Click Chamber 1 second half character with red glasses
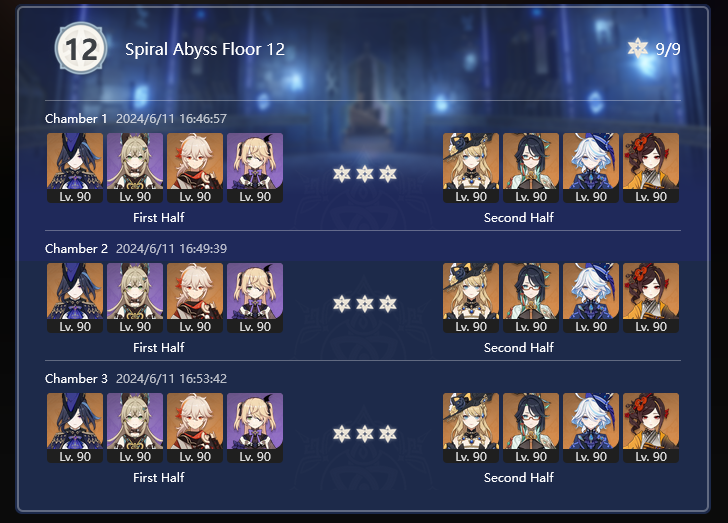 pyautogui.click(x=531, y=168)
